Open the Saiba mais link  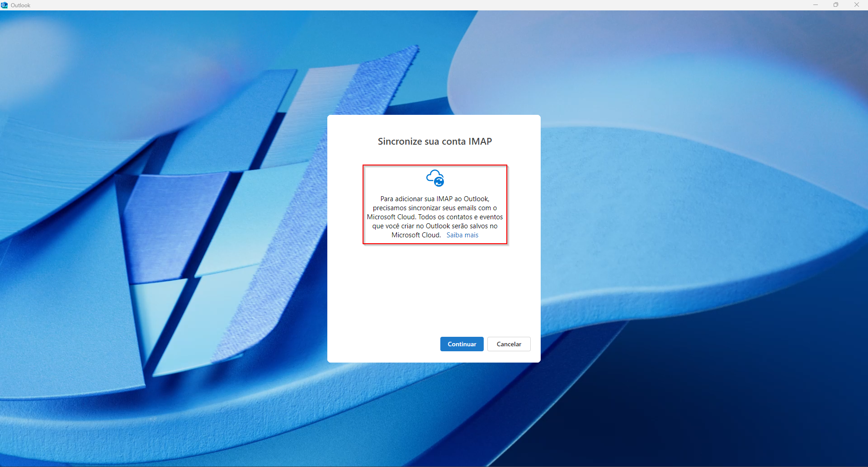click(x=462, y=235)
